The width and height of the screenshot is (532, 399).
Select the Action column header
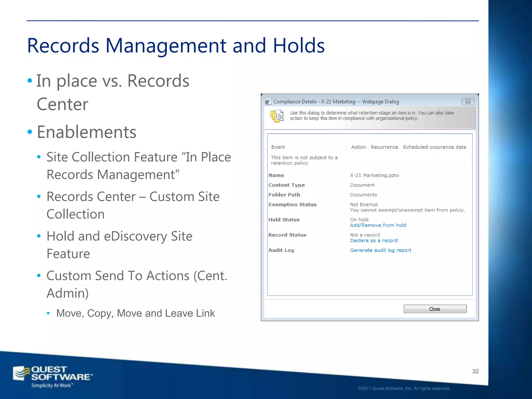coord(358,147)
